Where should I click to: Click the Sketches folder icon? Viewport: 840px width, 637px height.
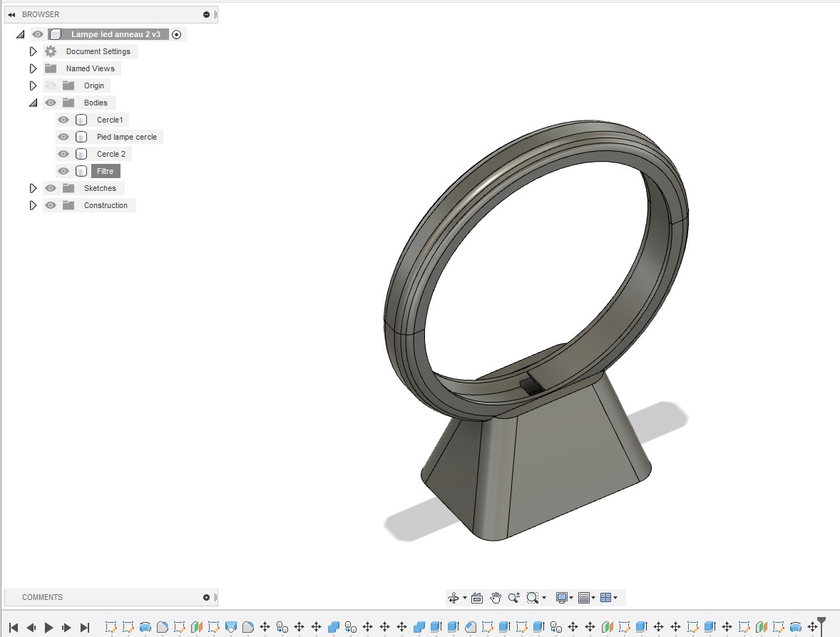click(x=68, y=188)
